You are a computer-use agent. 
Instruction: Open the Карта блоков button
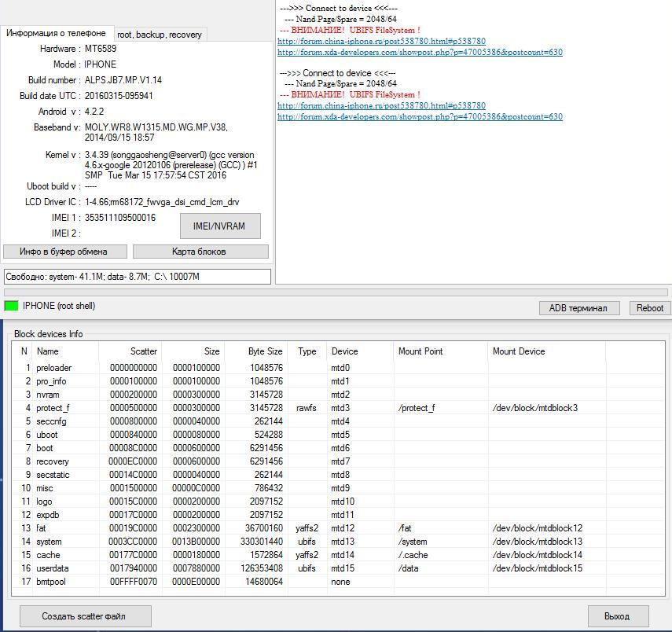(x=200, y=252)
